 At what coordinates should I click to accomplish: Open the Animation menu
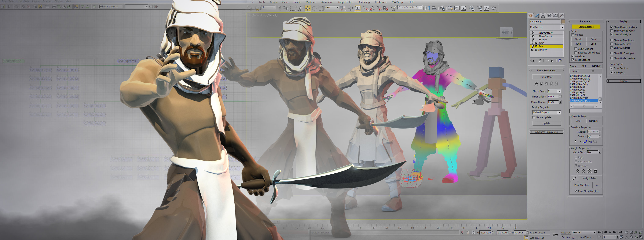click(x=327, y=2)
